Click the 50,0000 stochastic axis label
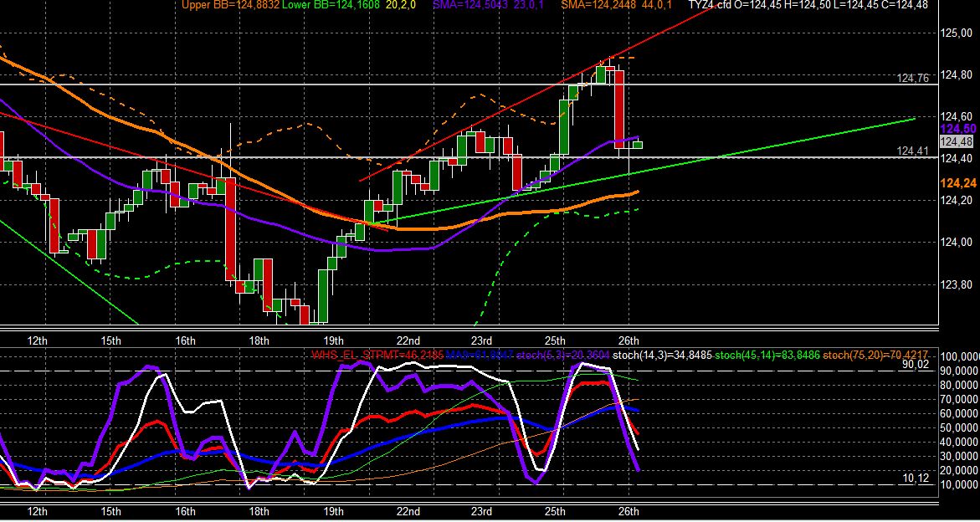 (961, 428)
